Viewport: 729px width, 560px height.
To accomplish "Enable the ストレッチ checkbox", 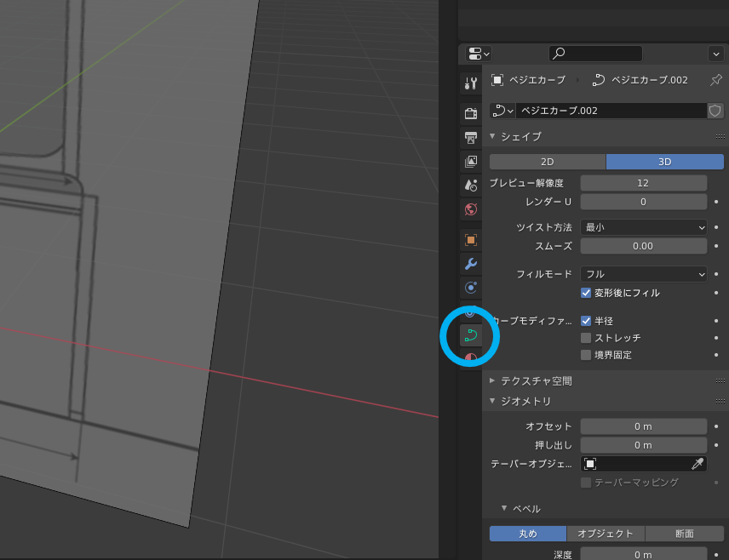I will (x=586, y=338).
